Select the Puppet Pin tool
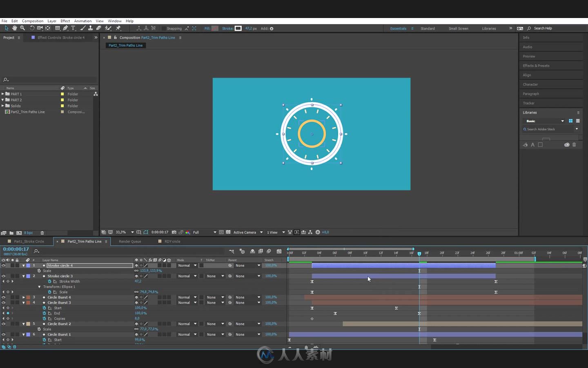This screenshot has width=588, height=368. tap(118, 28)
